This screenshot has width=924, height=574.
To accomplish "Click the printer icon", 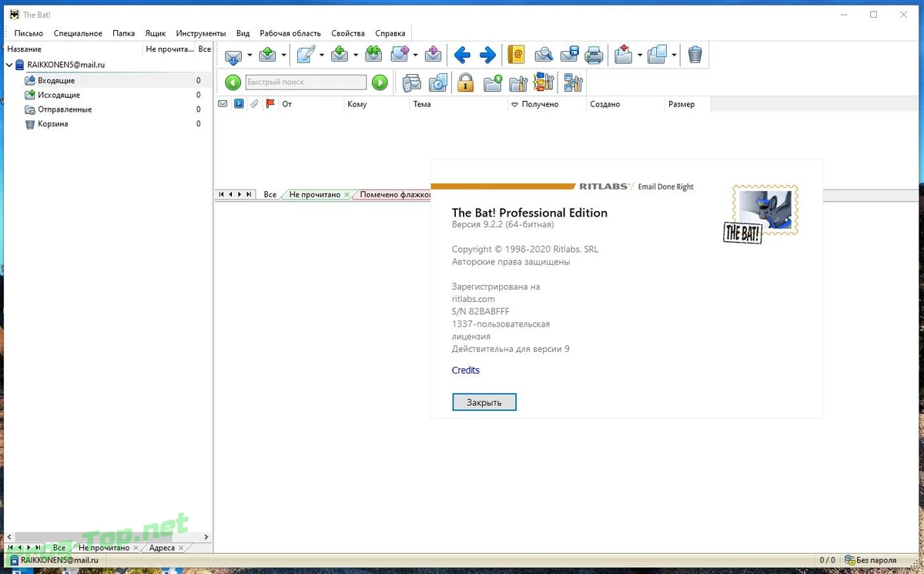I will [594, 55].
